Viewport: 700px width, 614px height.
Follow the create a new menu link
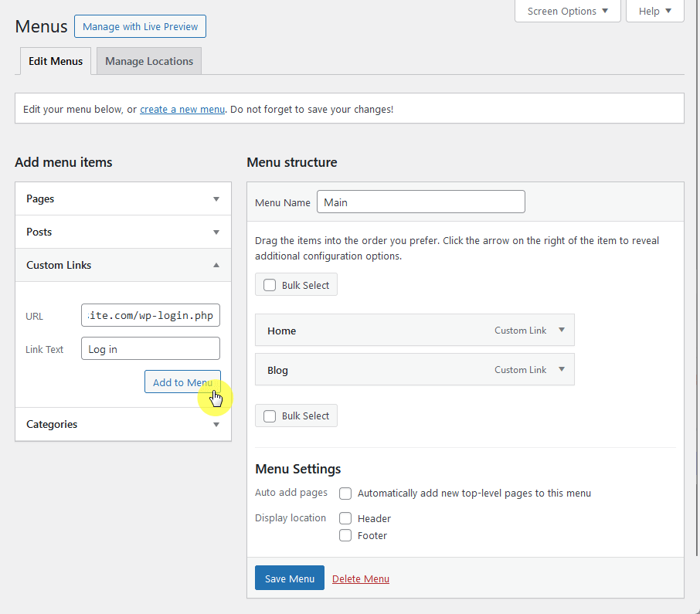(x=182, y=110)
